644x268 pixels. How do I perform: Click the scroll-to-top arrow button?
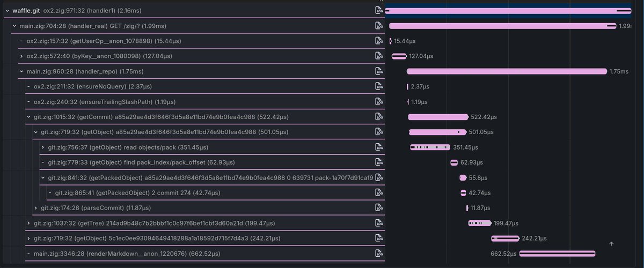611,244
